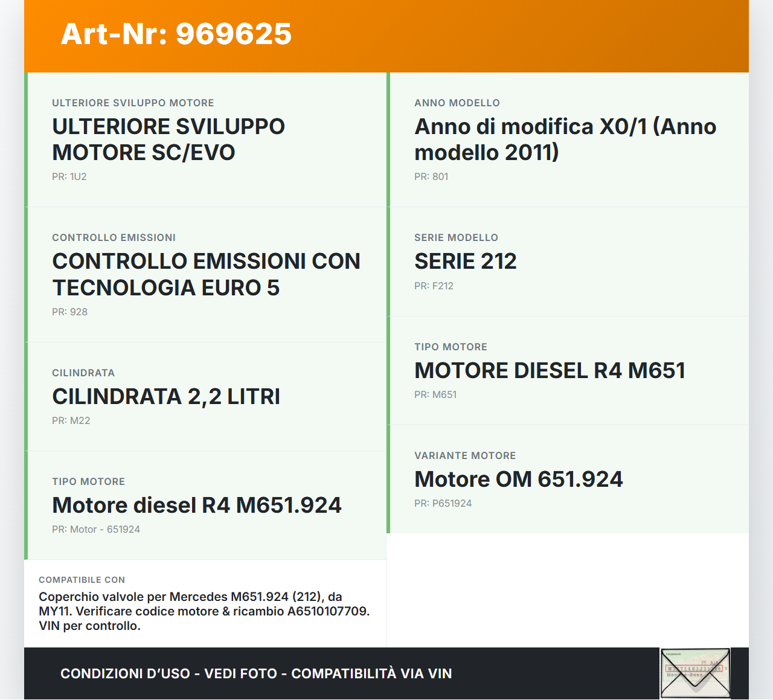
Task: Select the Motore diesel R4 M651.924 heading
Action: (x=197, y=506)
